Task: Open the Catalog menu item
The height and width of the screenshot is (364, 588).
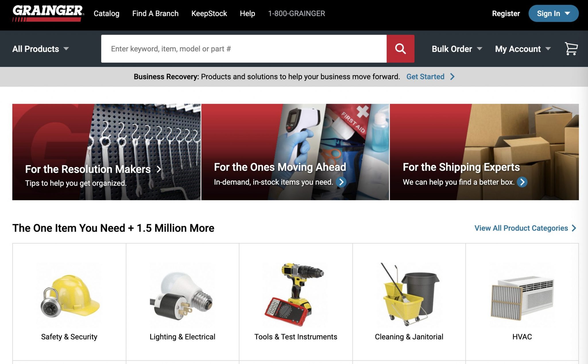Action: pyautogui.click(x=107, y=13)
